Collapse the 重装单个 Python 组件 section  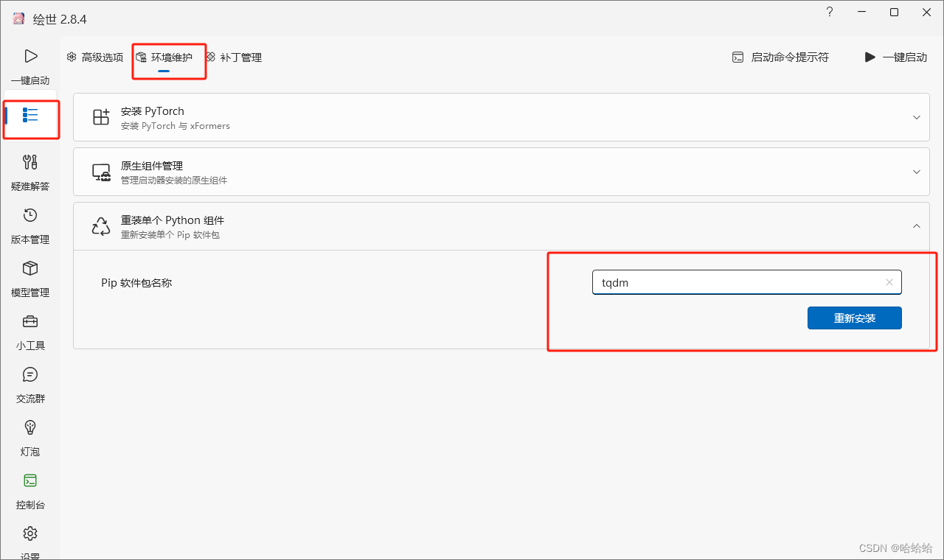click(916, 226)
